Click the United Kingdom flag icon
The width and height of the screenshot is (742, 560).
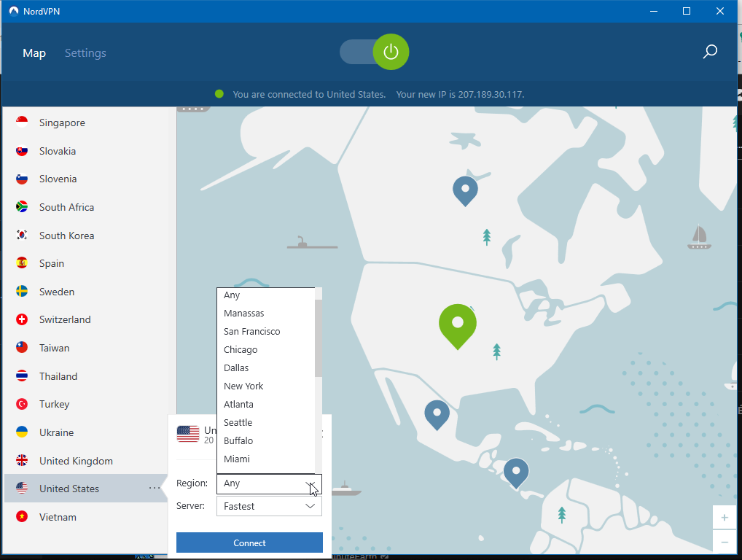[x=22, y=461]
